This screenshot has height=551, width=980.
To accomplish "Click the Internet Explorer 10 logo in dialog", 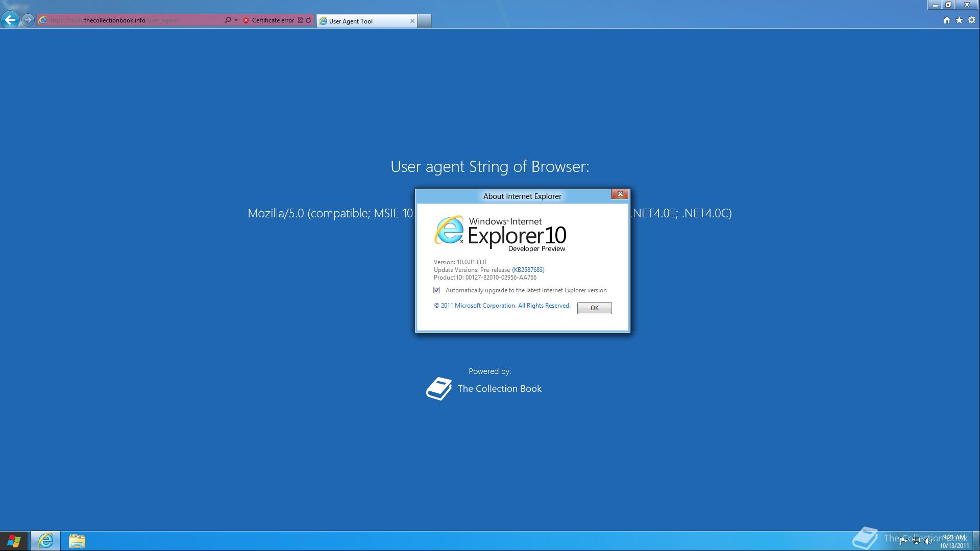I will click(x=500, y=234).
